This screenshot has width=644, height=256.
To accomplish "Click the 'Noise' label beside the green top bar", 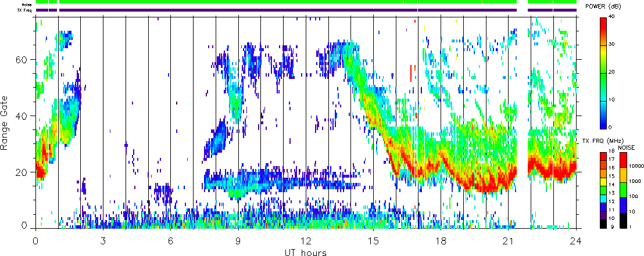I will pos(27,4).
